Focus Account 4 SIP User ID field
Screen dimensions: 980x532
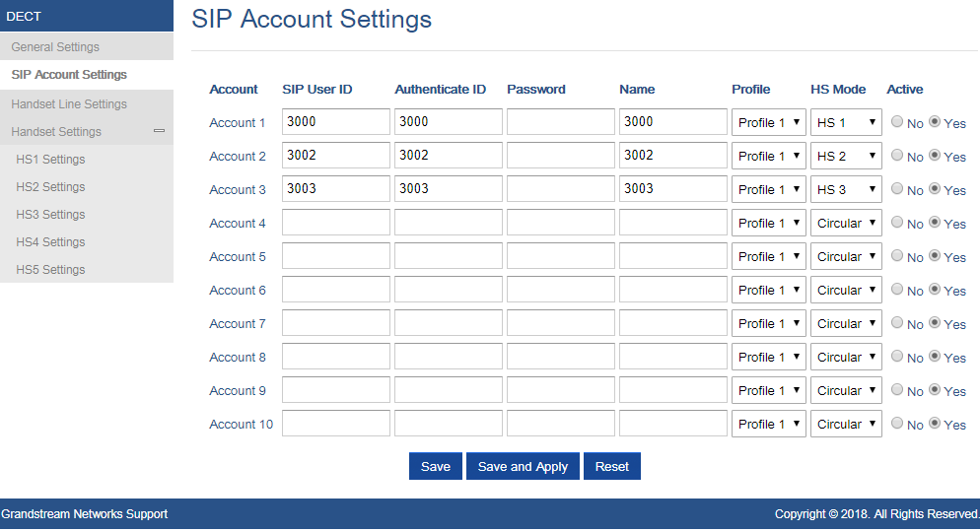[336, 223]
